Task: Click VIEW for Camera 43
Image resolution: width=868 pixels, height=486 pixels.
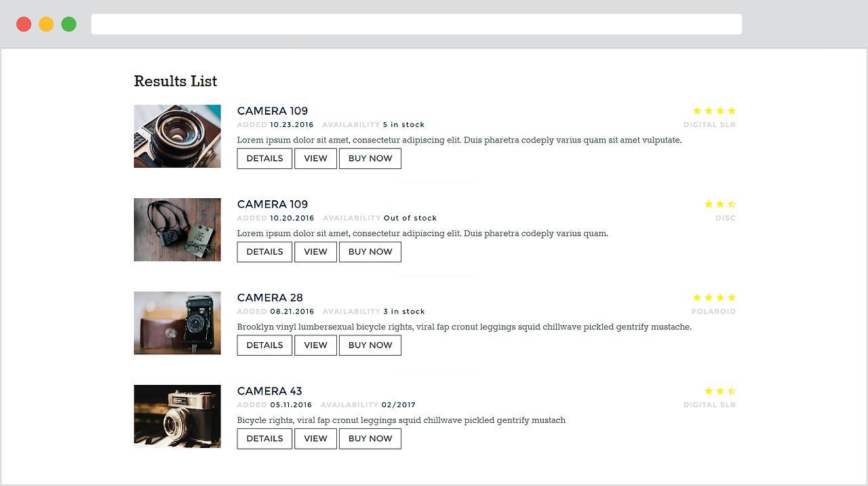Action: 315,438
